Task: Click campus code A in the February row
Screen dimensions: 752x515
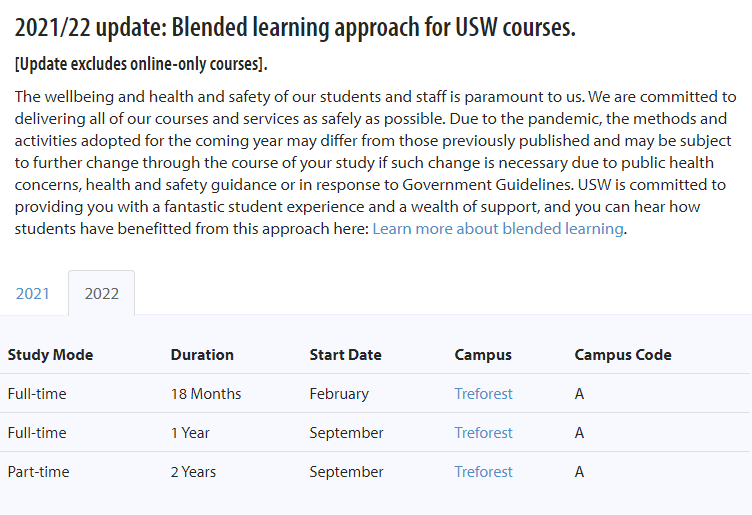Action: point(579,394)
